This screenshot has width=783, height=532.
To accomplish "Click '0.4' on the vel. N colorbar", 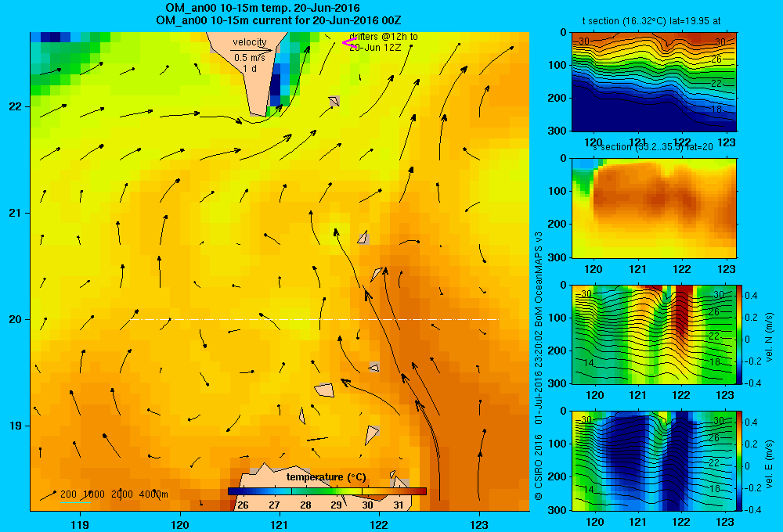I will (x=752, y=296).
